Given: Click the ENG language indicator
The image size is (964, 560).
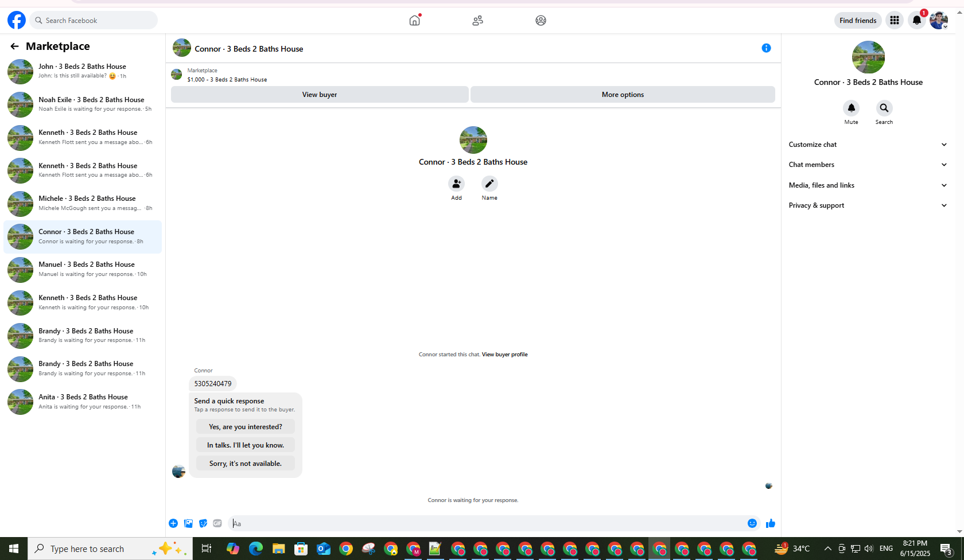Looking at the screenshot, I should coord(886,549).
